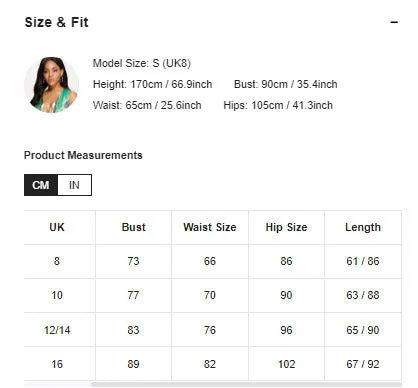Screen dimensions: 418x388
Task: Select the UK size 16 cell
Action: [57, 364]
